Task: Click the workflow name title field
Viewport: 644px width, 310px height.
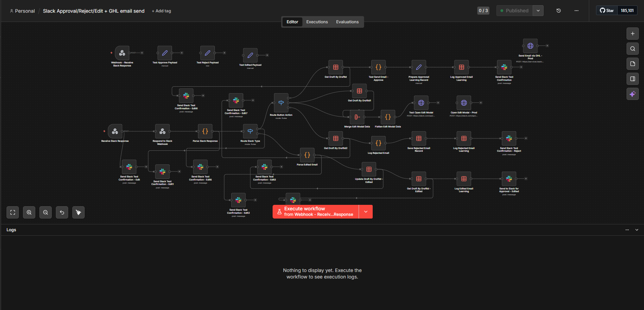Action: click(94, 11)
